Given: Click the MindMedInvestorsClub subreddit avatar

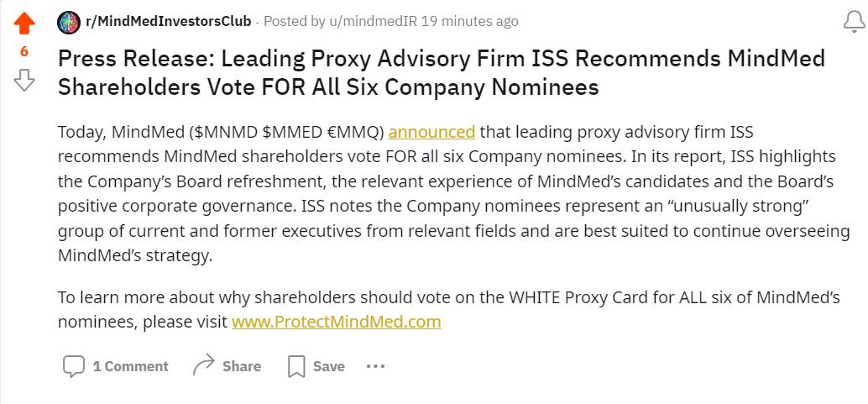Looking at the screenshot, I should (69, 22).
